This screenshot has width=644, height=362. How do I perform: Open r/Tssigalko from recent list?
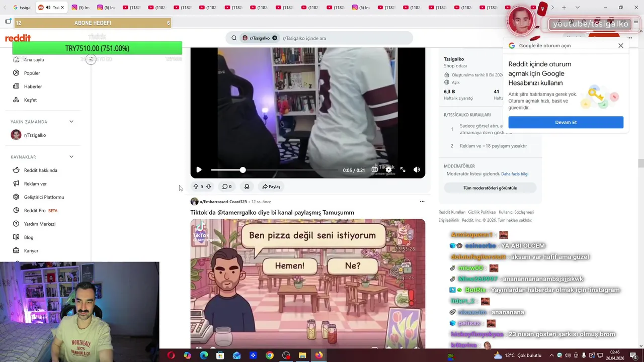click(x=35, y=135)
